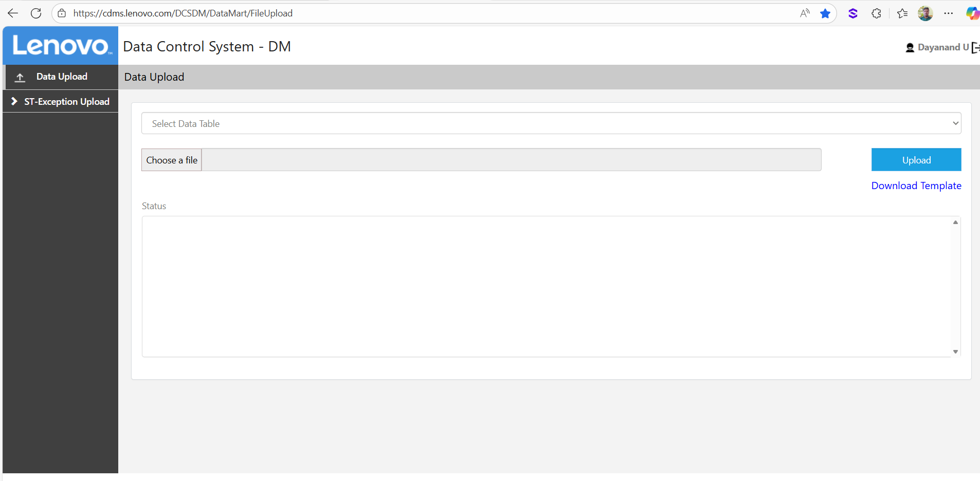Select Data Upload in the sidebar
The image size is (980, 481).
click(x=61, y=77)
